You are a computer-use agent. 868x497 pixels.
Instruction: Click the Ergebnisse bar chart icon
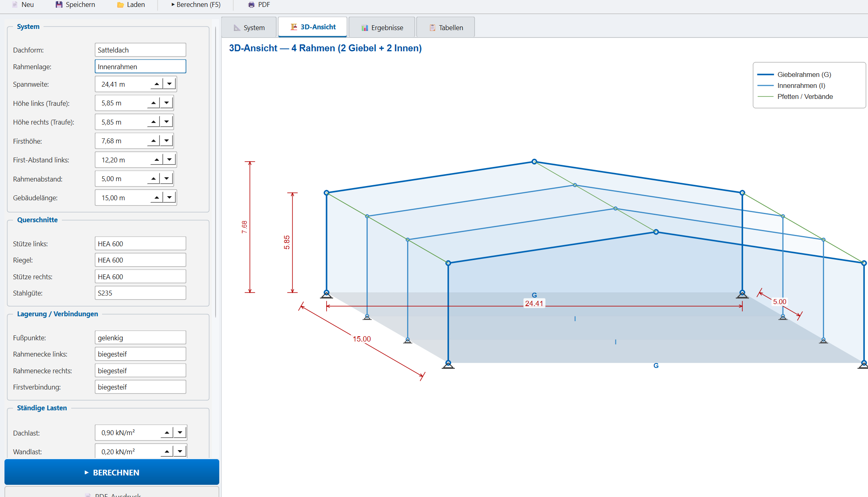click(365, 28)
